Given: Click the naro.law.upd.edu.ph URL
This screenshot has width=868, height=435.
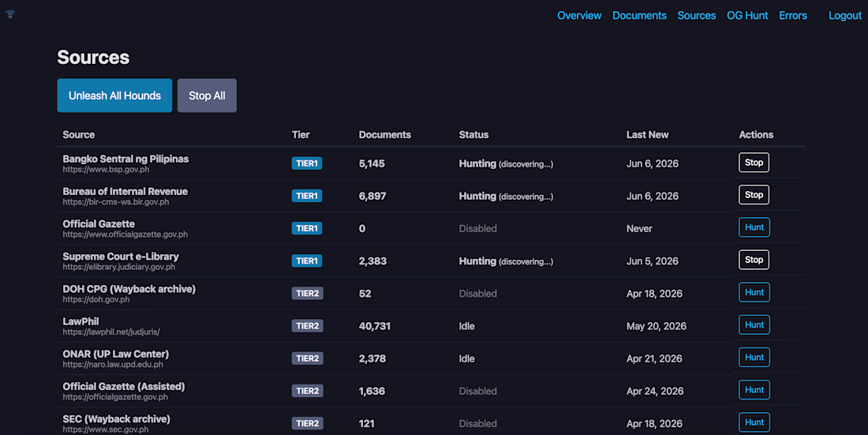Looking at the screenshot, I should [113, 365].
